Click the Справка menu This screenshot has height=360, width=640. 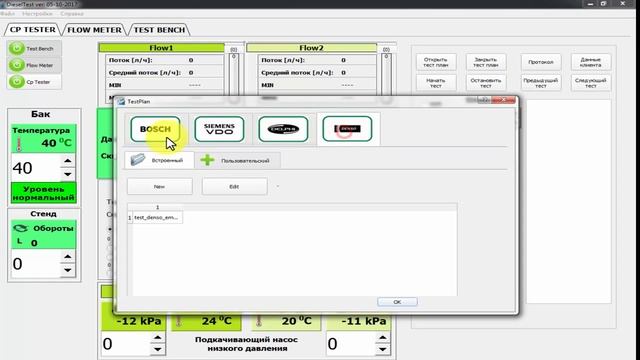[x=72, y=13]
